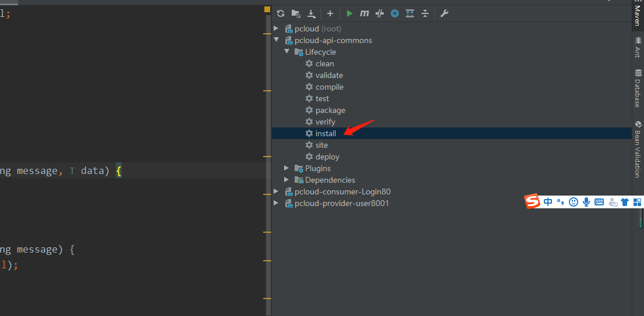Open Sogou emoji panel smiley icon
Image resolution: width=644 pixels, height=316 pixels.
[574, 202]
